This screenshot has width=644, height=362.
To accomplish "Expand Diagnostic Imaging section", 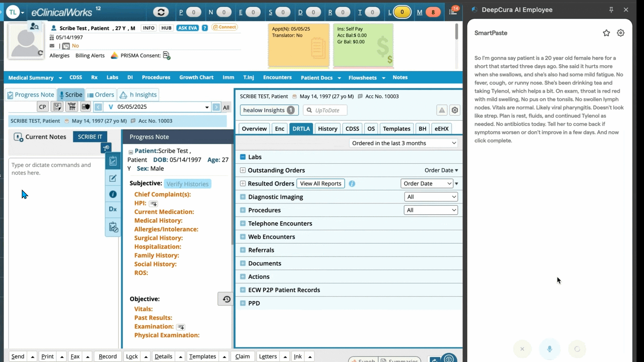I will 243,197.
